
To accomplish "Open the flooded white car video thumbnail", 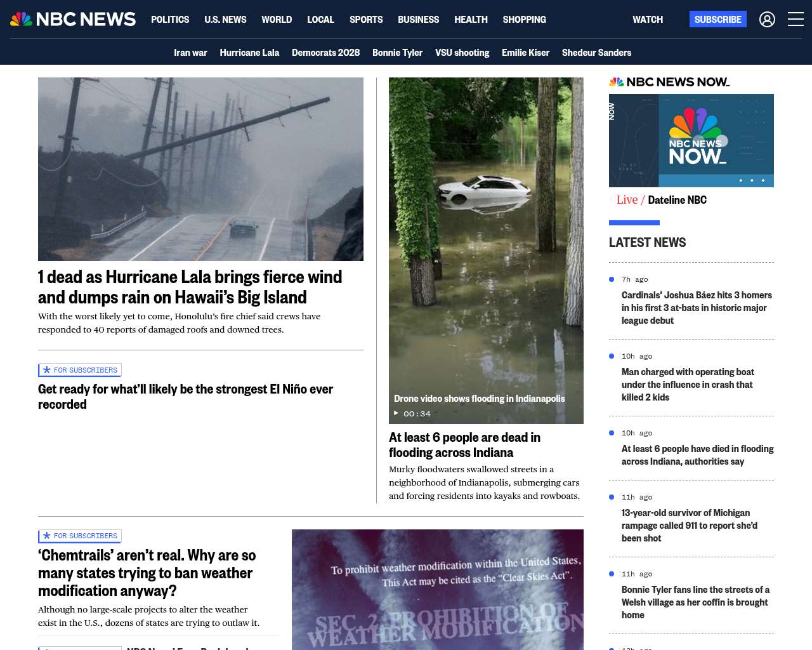I will (x=486, y=250).
